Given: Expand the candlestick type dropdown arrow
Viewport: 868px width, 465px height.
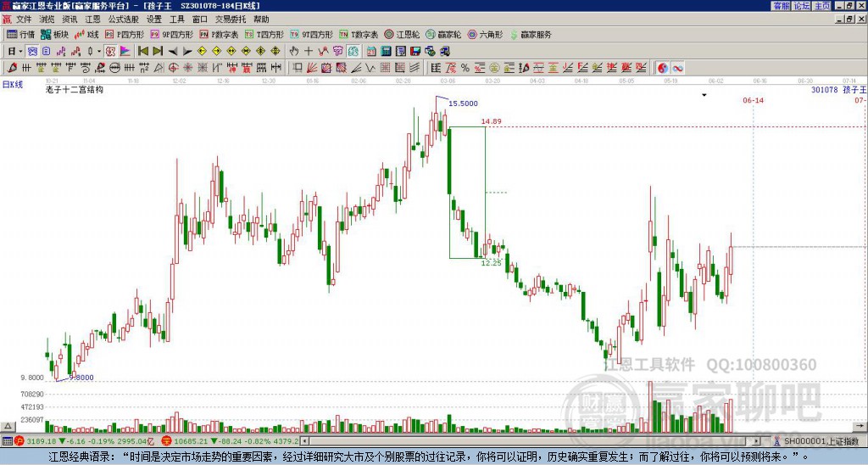Looking at the screenshot, I should pos(99,52).
